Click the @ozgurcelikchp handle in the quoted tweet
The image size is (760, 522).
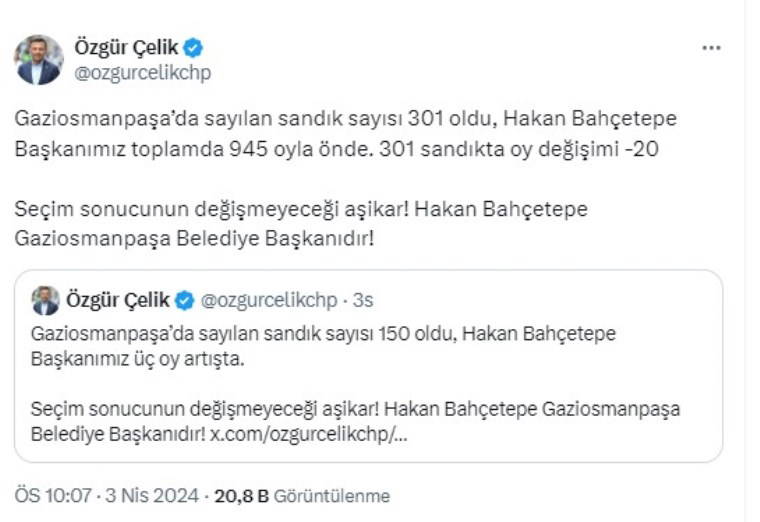tap(269, 300)
